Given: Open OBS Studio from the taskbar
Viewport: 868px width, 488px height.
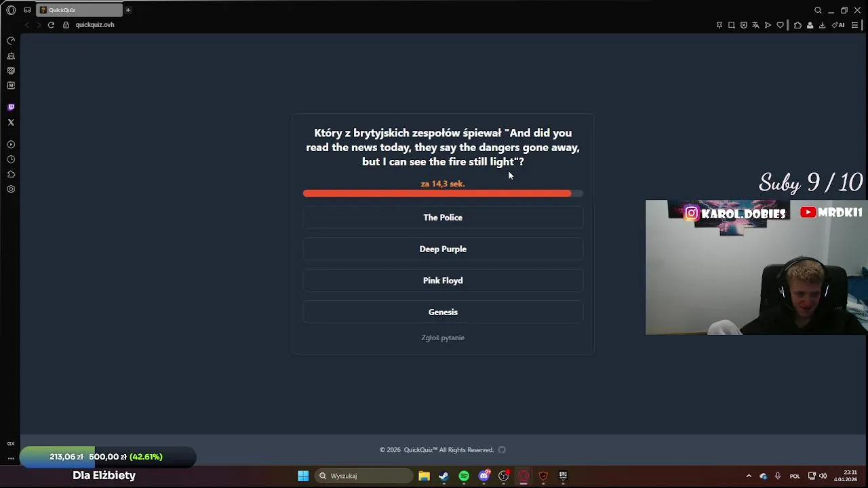Looking at the screenshot, I should (503, 476).
